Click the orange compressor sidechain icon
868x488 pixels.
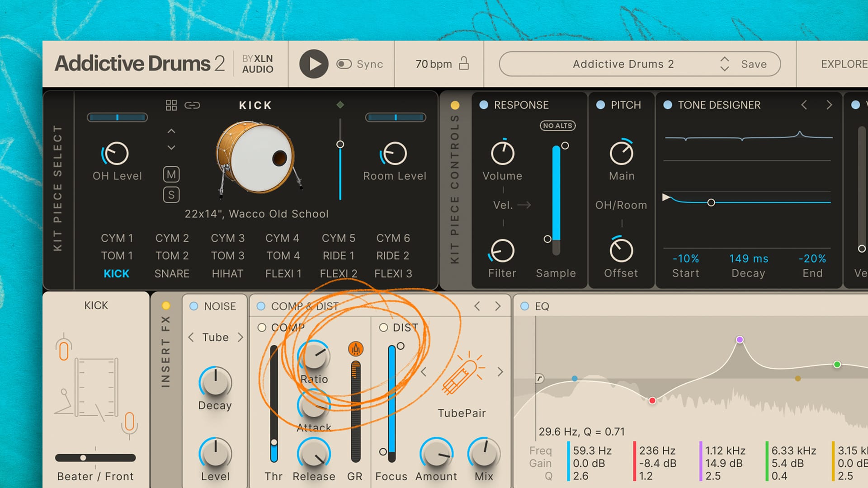[x=356, y=349]
